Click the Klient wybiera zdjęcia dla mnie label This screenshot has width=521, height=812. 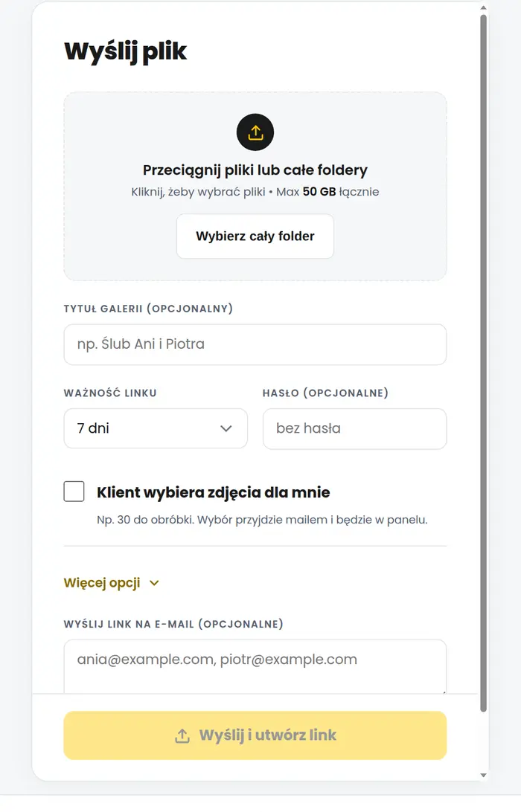coord(213,492)
